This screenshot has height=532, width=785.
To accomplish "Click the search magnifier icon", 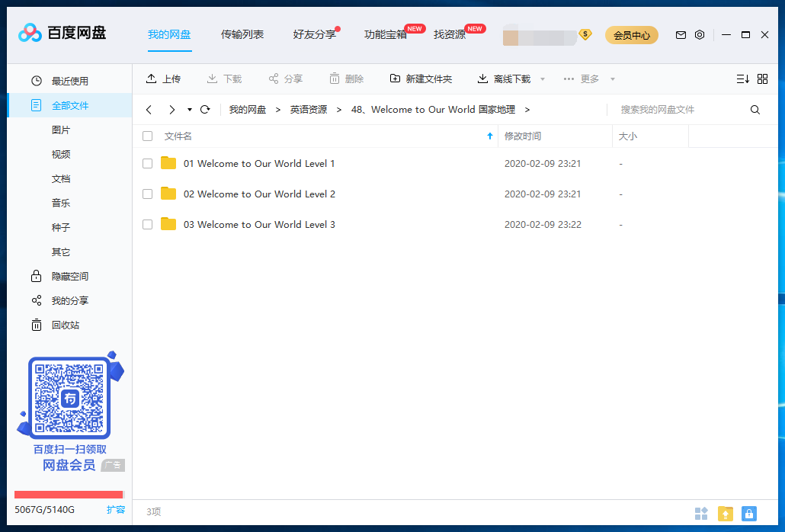I will coord(755,110).
